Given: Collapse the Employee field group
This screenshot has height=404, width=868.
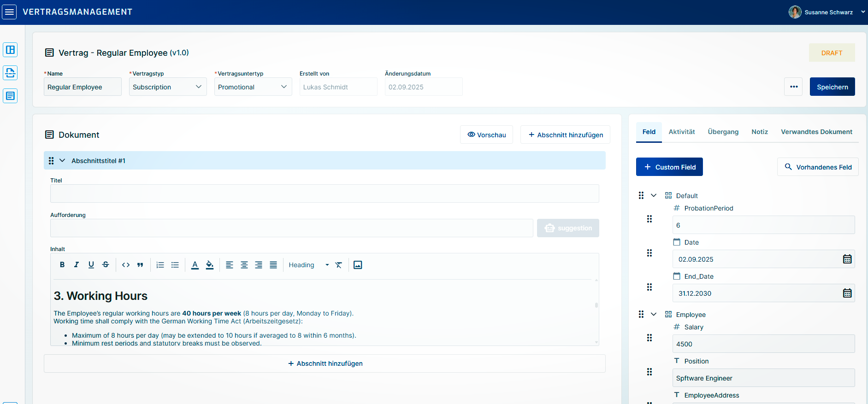Looking at the screenshot, I should 654,315.
